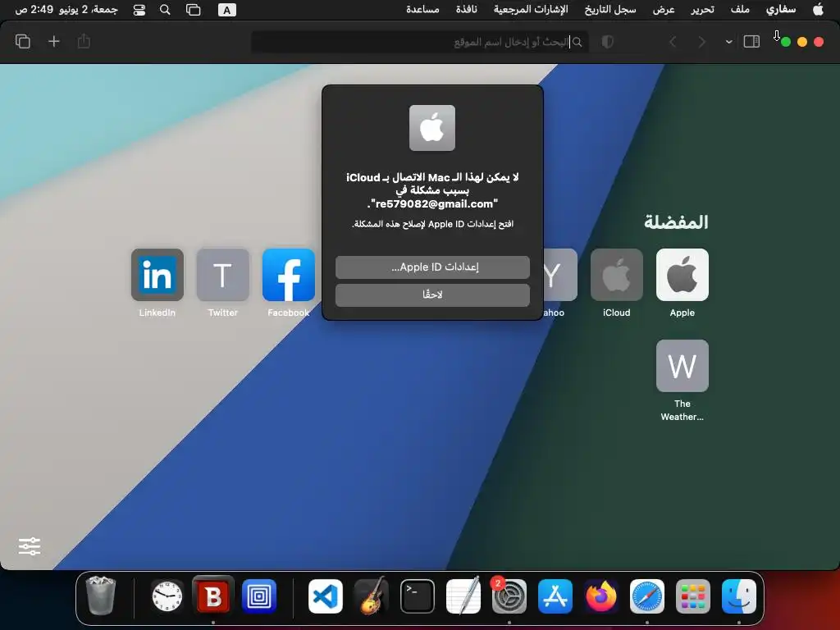
Task: Click the Safari address search field
Action: [420, 42]
